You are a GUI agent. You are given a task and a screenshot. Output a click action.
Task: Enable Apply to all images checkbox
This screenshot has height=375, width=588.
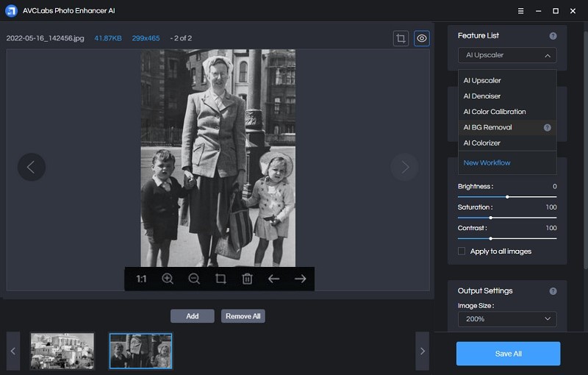pyautogui.click(x=462, y=251)
